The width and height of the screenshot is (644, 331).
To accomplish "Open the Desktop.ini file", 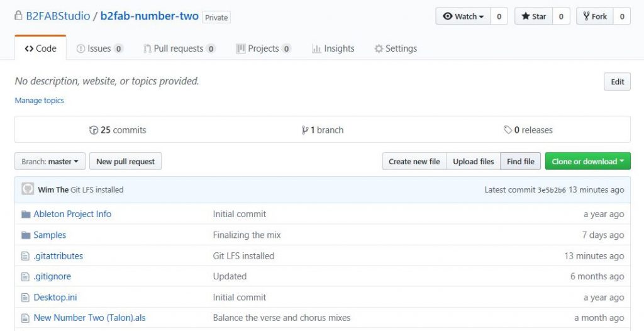I will [x=55, y=297].
